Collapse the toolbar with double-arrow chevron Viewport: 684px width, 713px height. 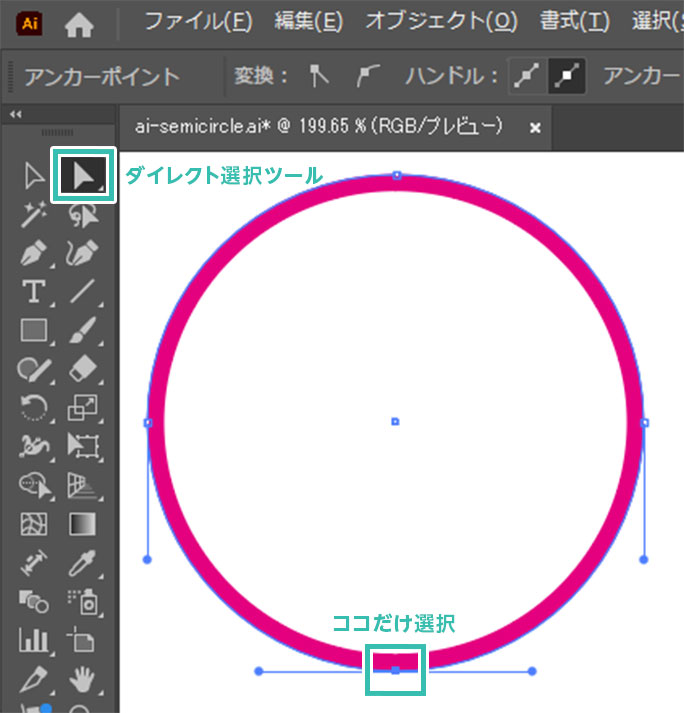click(15, 115)
